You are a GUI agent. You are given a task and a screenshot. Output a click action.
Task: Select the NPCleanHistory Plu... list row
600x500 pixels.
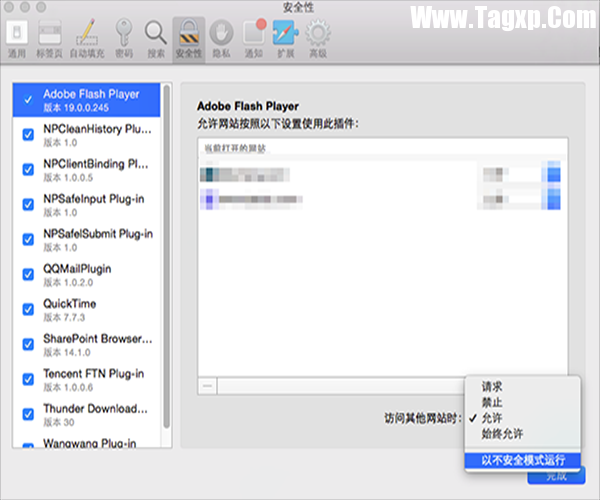tap(86, 135)
